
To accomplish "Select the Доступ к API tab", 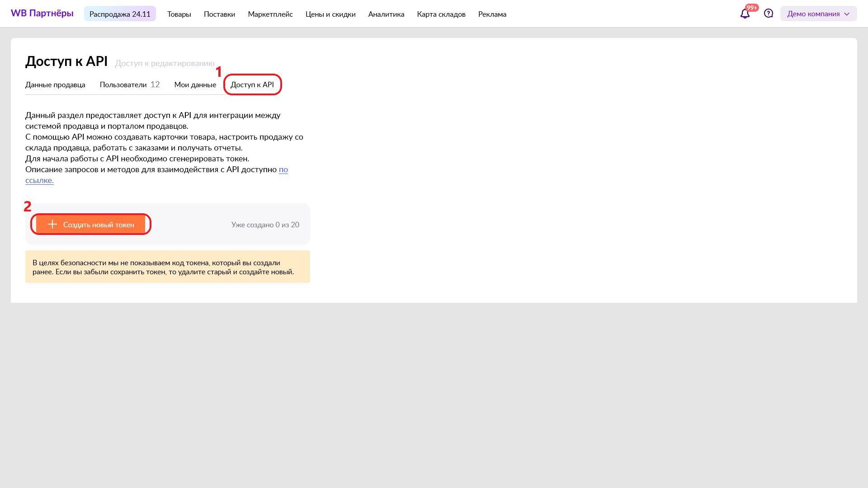I will [x=252, y=85].
